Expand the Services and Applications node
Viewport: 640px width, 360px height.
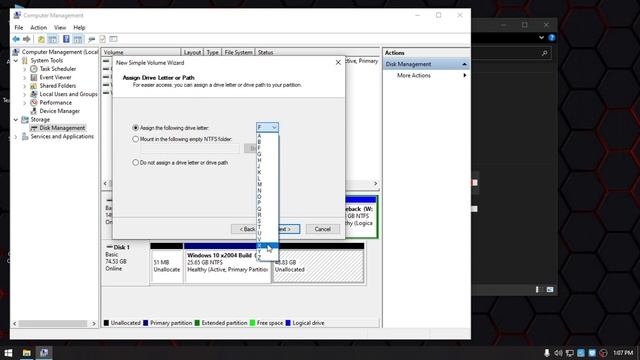pos(16,136)
